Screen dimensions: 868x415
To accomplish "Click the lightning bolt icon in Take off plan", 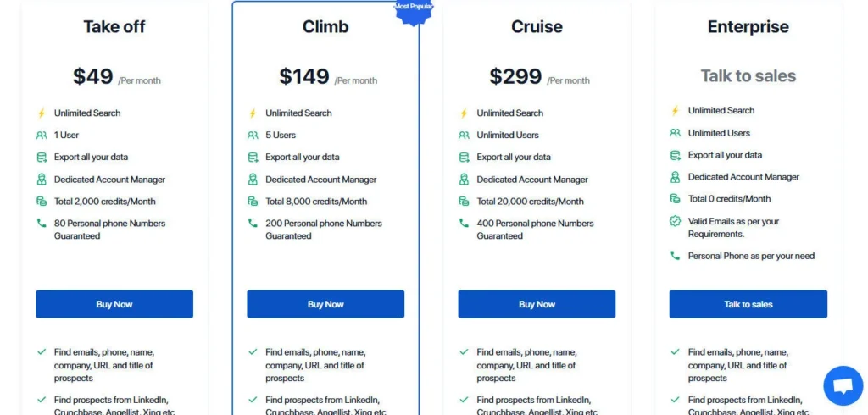I will click(41, 113).
